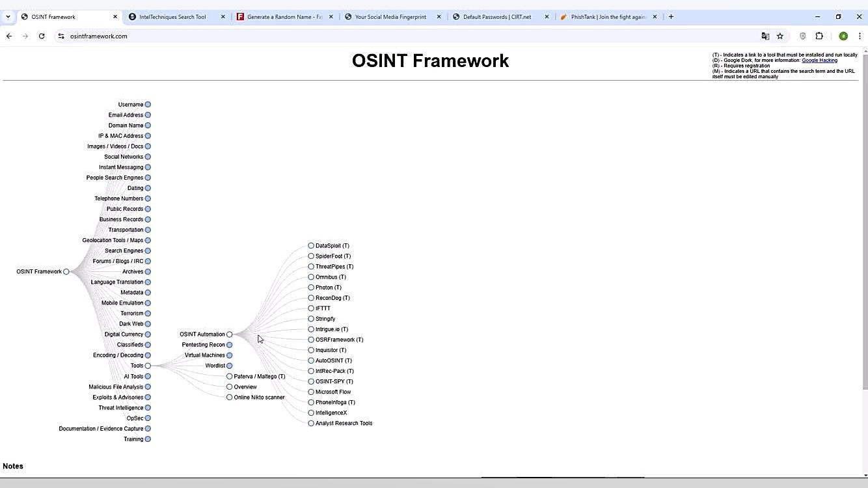The image size is (868, 488).
Task: Reload the page with refresh icon
Action: tap(42, 36)
